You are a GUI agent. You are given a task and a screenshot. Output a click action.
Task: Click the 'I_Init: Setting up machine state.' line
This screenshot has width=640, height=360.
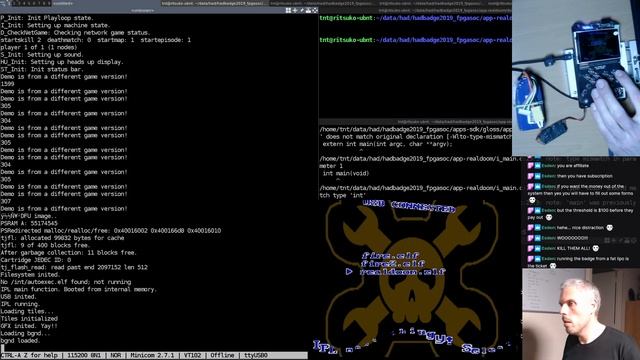(55, 25)
